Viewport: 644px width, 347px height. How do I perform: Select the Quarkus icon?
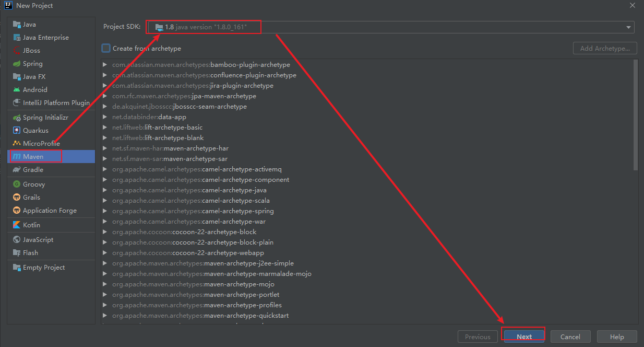[x=17, y=131]
